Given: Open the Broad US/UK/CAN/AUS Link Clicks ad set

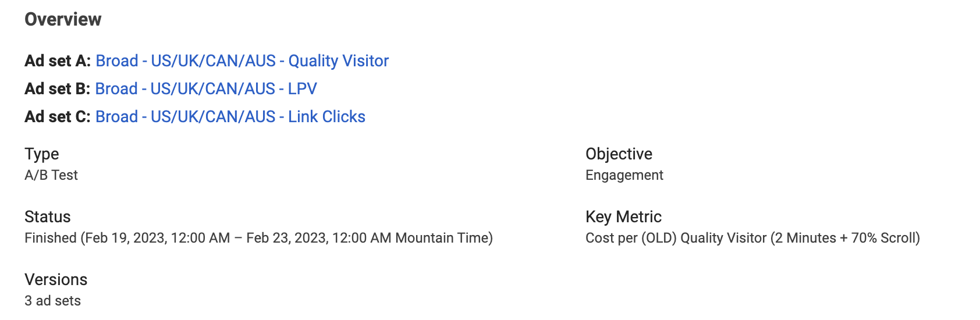Looking at the screenshot, I should (230, 116).
